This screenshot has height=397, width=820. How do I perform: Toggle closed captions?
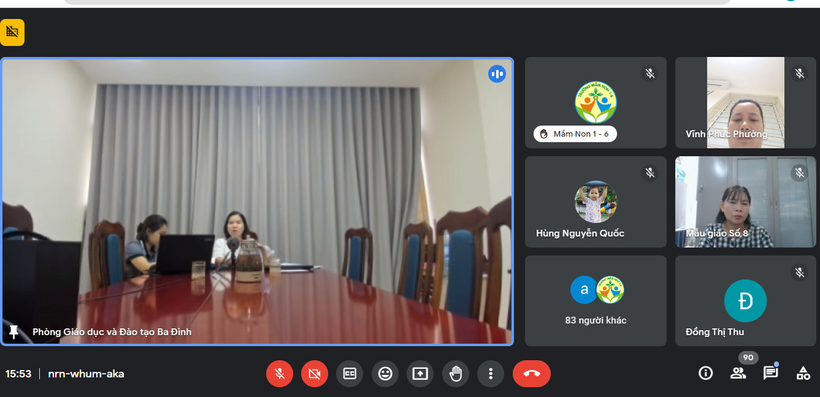click(x=349, y=373)
